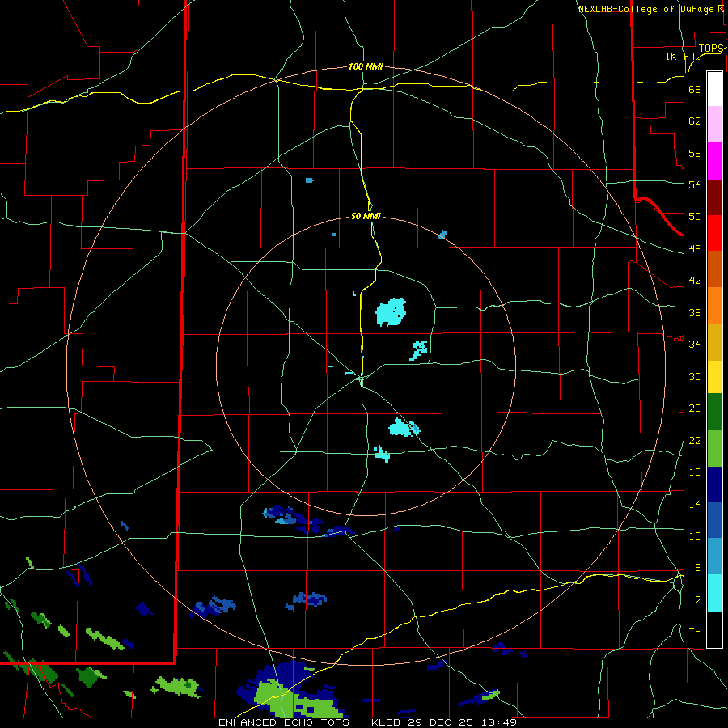Click the gold legend color block near 34

pyautogui.click(x=714, y=342)
